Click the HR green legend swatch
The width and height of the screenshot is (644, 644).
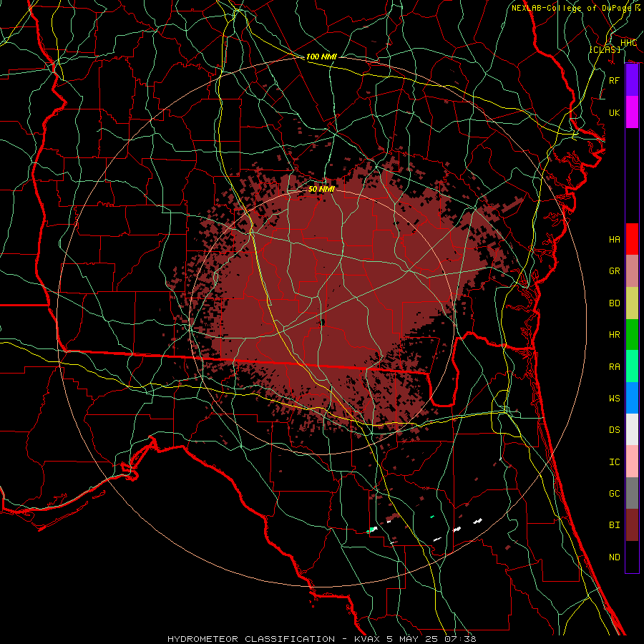coord(632,335)
